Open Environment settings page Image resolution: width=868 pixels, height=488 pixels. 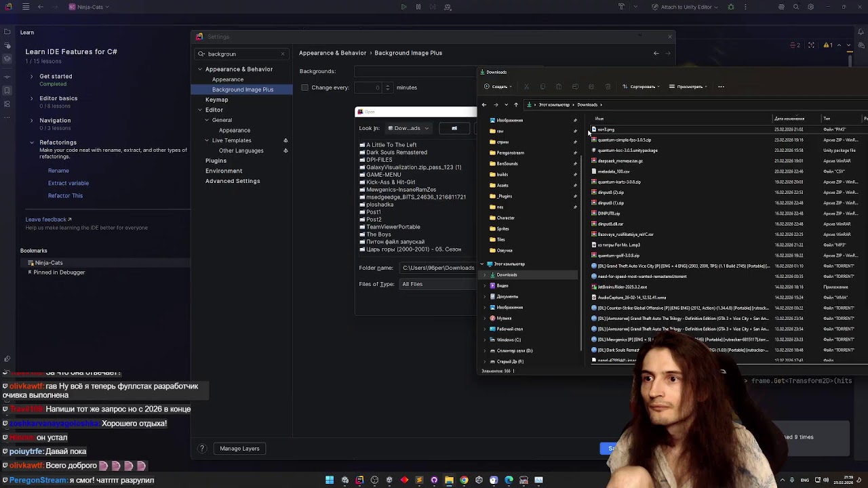[x=224, y=171]
